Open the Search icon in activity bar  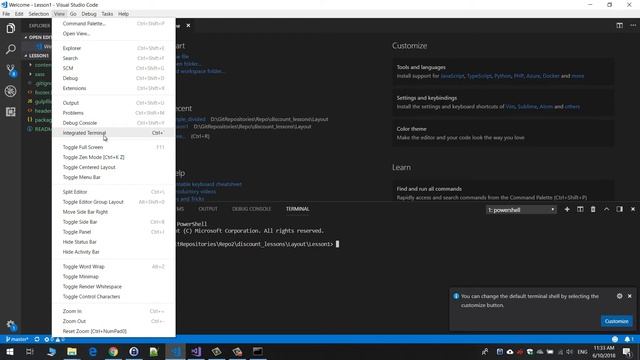[11, 49]
